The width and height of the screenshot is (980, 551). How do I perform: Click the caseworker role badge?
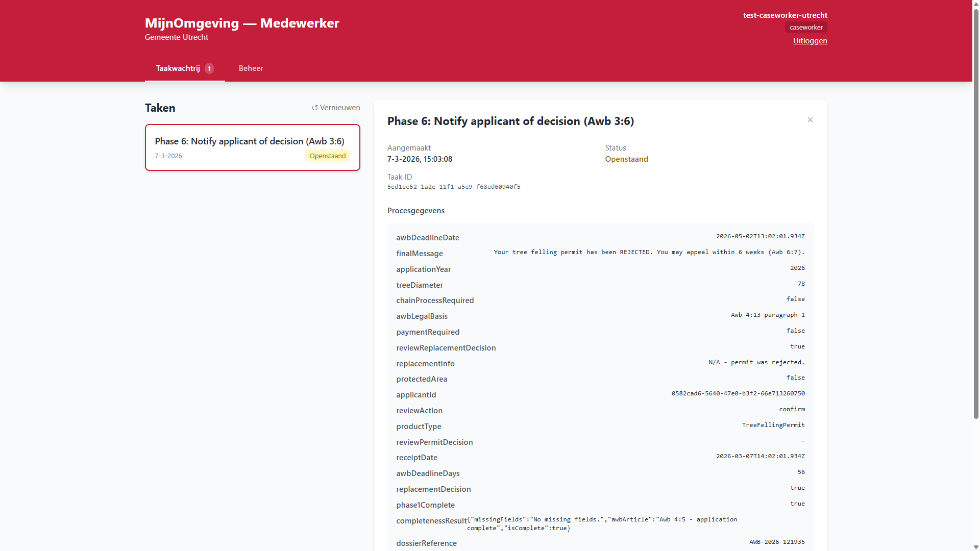tap(806, 27)
